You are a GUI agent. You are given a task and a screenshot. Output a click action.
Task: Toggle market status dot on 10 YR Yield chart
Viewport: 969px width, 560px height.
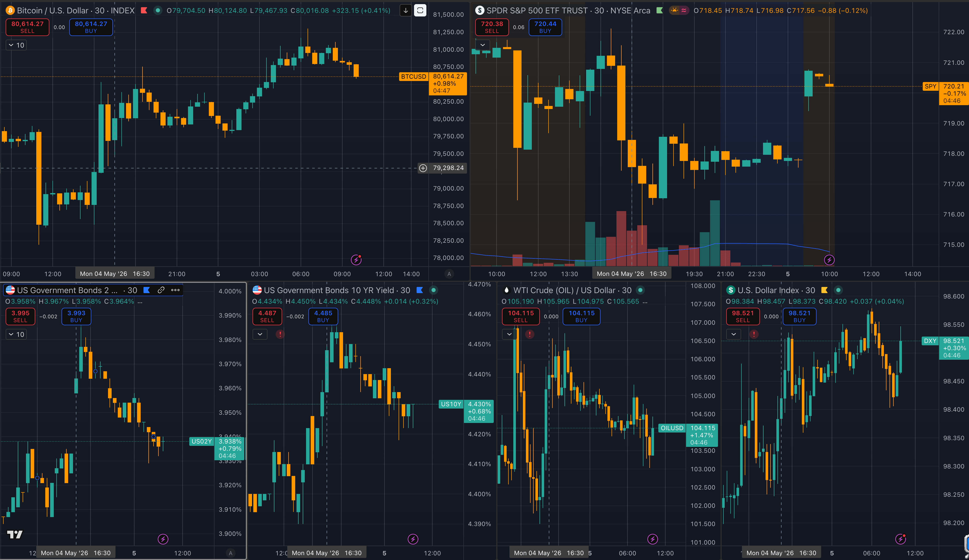[433, 290]
